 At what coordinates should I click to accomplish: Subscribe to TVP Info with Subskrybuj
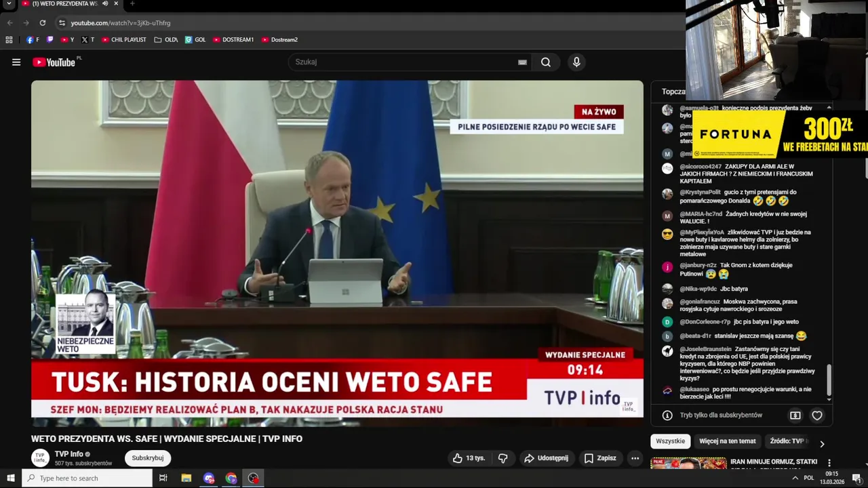tap(148, 458)
